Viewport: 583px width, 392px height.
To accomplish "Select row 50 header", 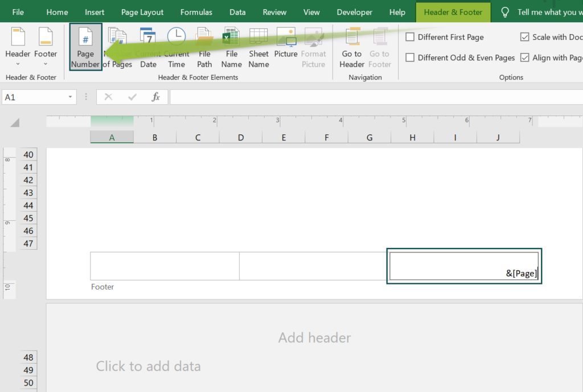I will tap(28, 383).
